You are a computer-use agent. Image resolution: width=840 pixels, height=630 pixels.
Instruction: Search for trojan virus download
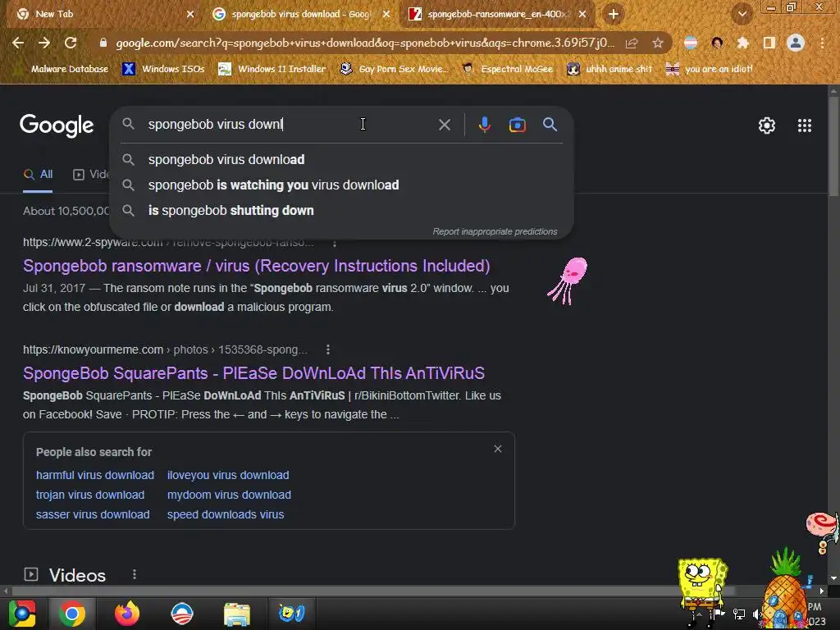[90, 495]
